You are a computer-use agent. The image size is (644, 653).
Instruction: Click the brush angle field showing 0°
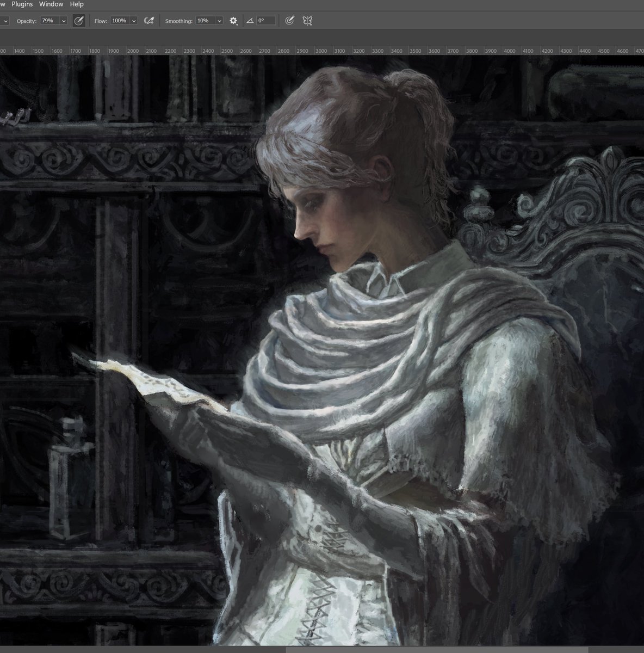tap(266, 21)
